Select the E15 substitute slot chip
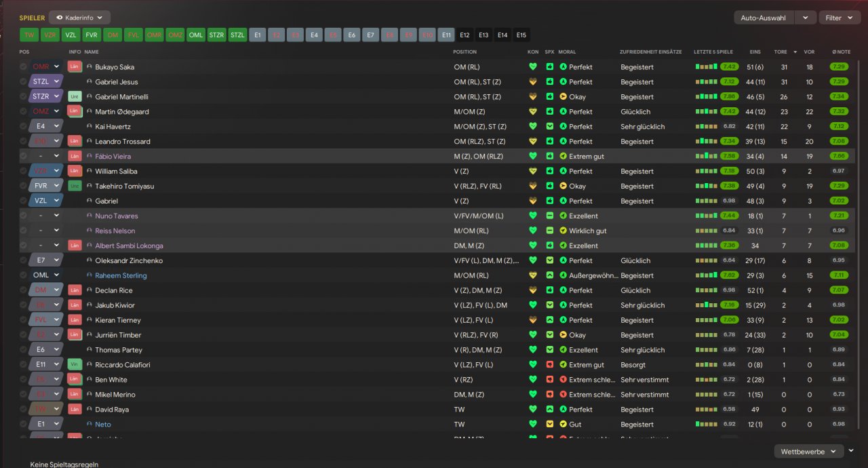This screenshot has width=868, height=468. point(521,35)
